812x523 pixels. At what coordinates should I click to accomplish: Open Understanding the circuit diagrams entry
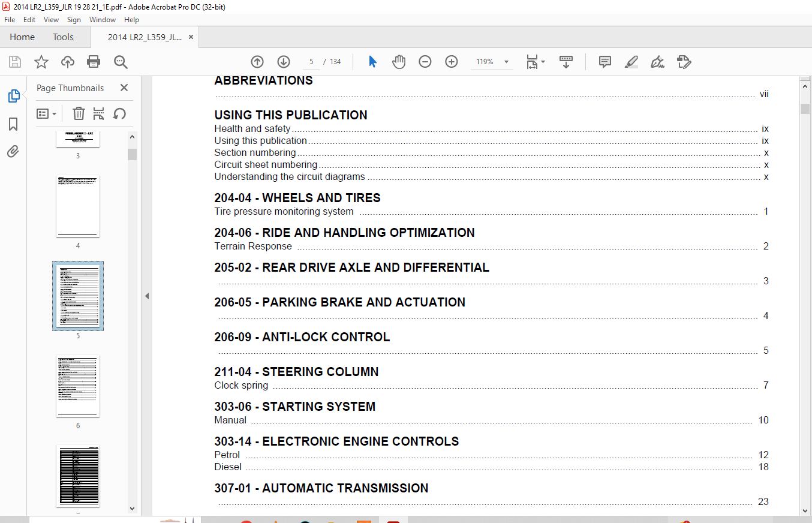290,177
